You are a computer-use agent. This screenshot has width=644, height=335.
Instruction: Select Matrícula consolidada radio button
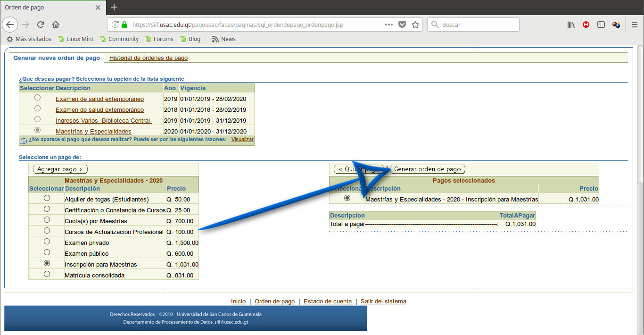[47, 274]
